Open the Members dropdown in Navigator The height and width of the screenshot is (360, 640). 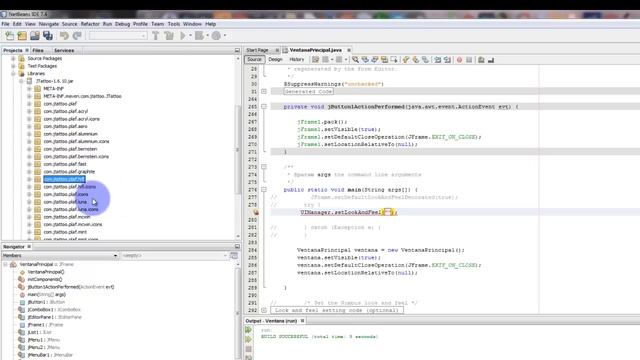115,256
